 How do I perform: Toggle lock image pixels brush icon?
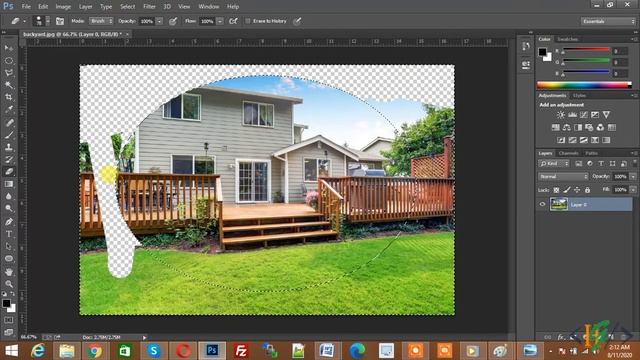click(x=567, y=190)
